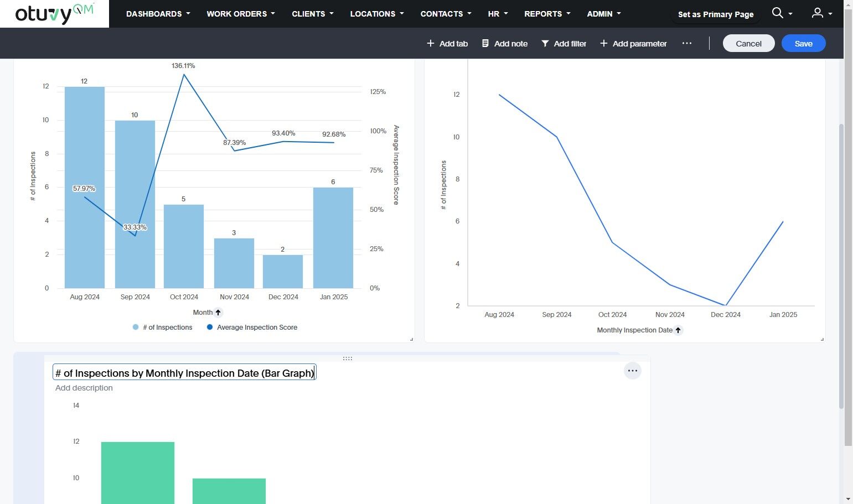Click the Add description field
Image resolution: width=853 pixels, height=504 pixels.
coord(84,388)
